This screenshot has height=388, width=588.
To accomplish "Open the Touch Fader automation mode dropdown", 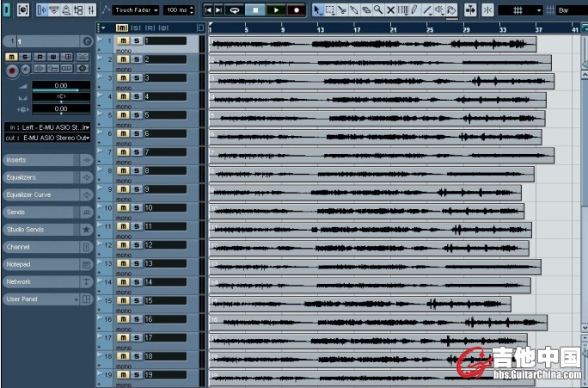I will pyautogui.click(x=136, y=9).
